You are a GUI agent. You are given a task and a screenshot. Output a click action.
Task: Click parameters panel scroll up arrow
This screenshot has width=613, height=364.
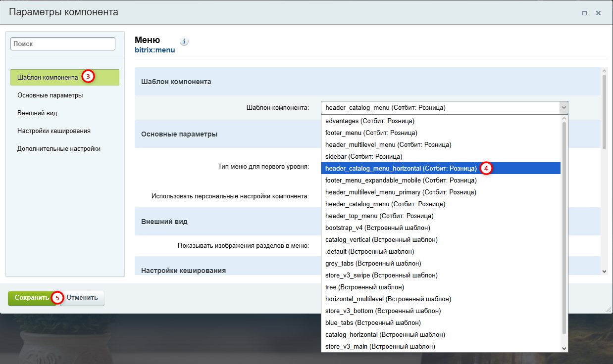604,71
